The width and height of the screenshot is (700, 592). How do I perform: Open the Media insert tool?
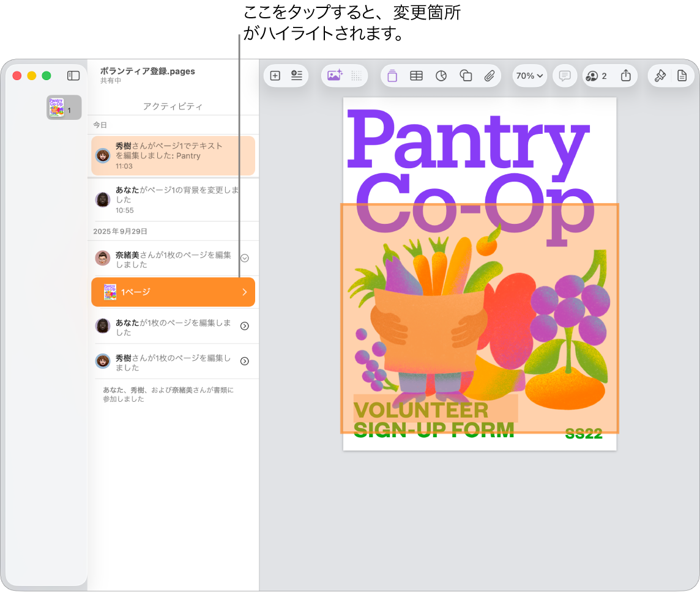pos(334,76)
